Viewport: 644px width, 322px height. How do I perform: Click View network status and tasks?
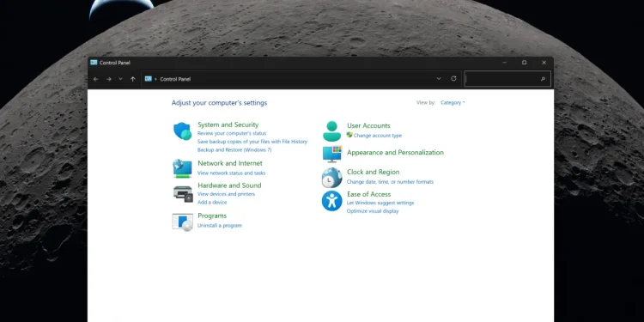pyautogui.click(x=231, y=173)
